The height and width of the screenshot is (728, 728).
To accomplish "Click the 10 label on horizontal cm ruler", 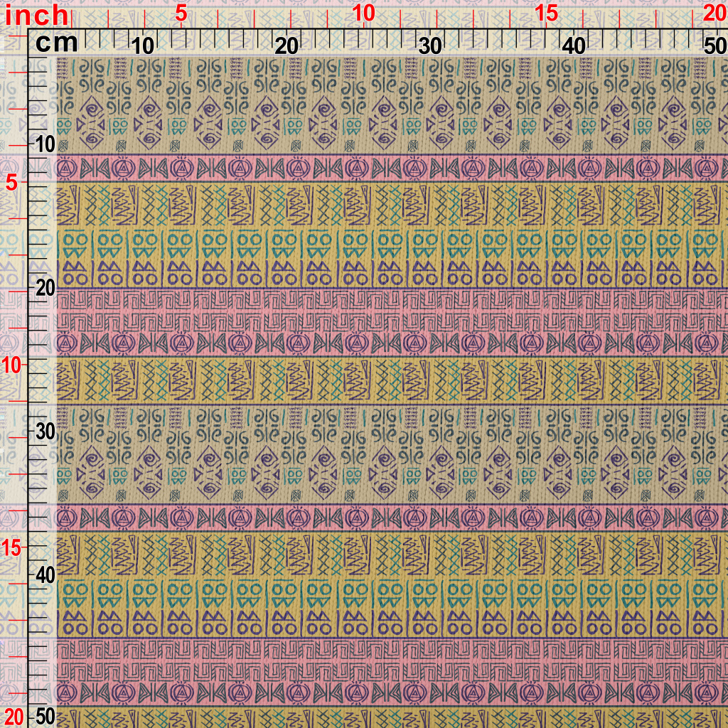I will tap(143, 46).
